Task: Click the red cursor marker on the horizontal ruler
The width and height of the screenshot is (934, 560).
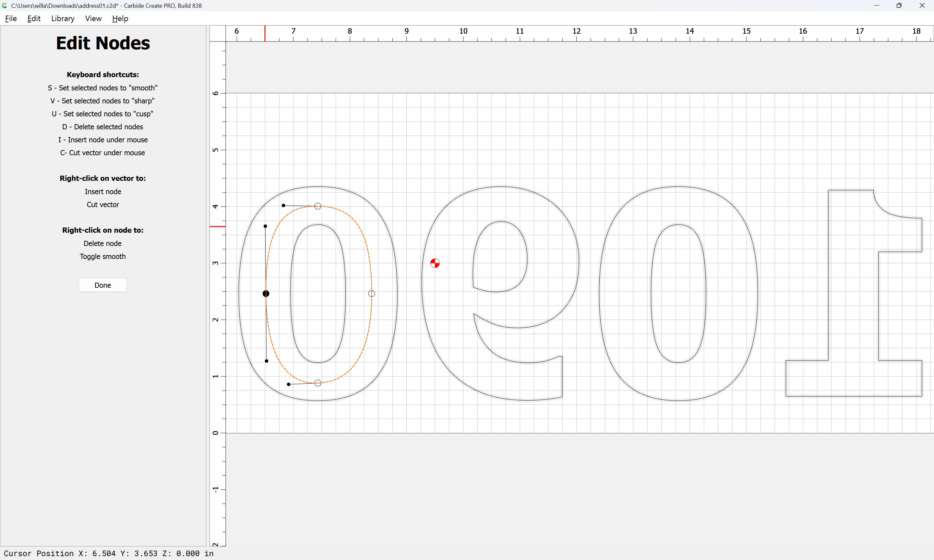Action: [265, 34]
